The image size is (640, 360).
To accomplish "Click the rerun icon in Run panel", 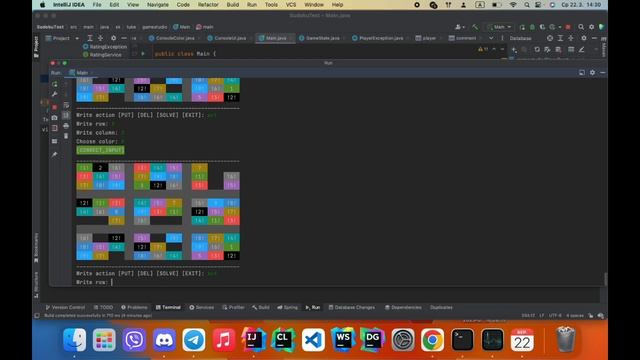I will pyautogui.click(x=55, y=84).
